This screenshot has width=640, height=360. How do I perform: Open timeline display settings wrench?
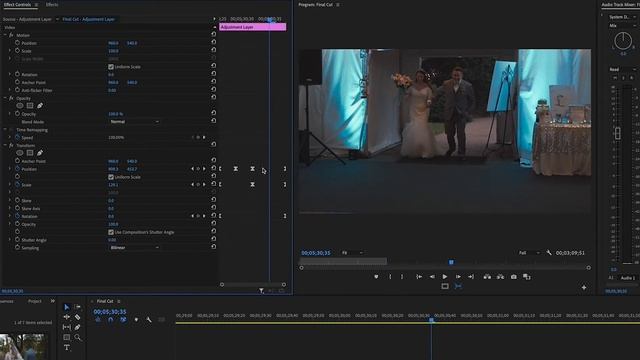[x=149, y=320]
